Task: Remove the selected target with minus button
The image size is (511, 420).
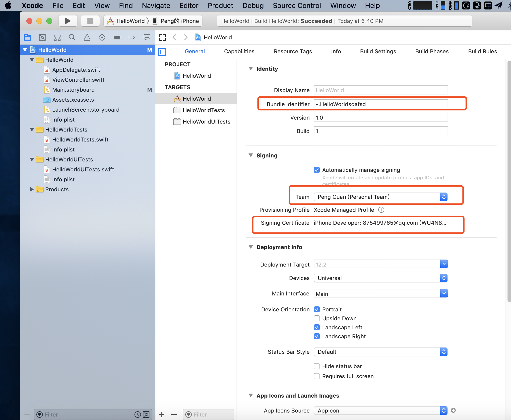Action: pos(174,415)
